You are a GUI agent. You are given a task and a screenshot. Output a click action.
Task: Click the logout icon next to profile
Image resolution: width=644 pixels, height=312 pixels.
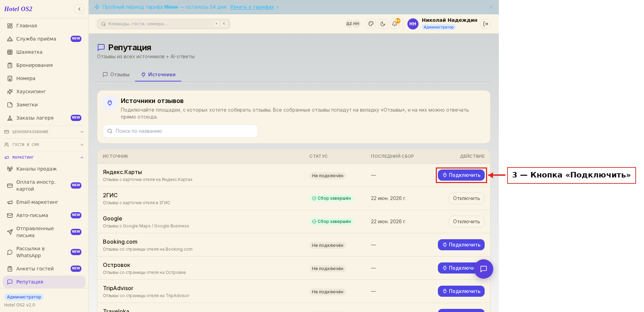pyautogui.click(x=486, y=24)
